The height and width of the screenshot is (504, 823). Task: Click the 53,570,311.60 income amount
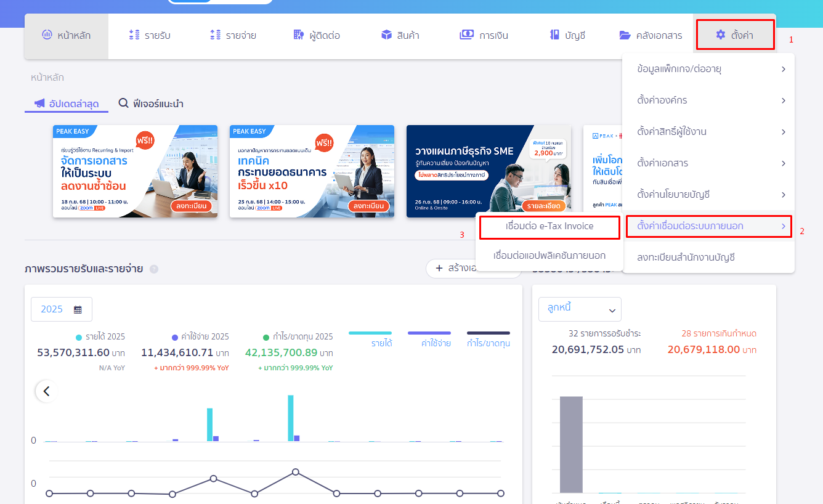73,352
